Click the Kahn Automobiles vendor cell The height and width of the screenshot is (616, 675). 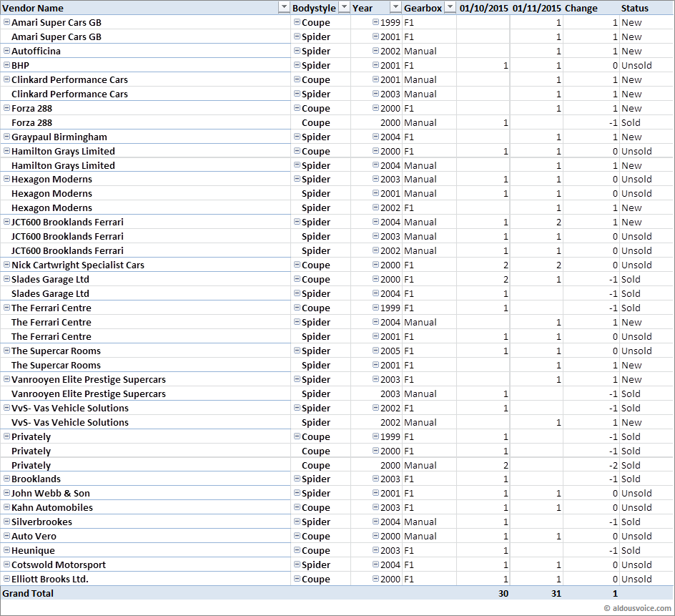pyautogui.click(x=52, y=507)
